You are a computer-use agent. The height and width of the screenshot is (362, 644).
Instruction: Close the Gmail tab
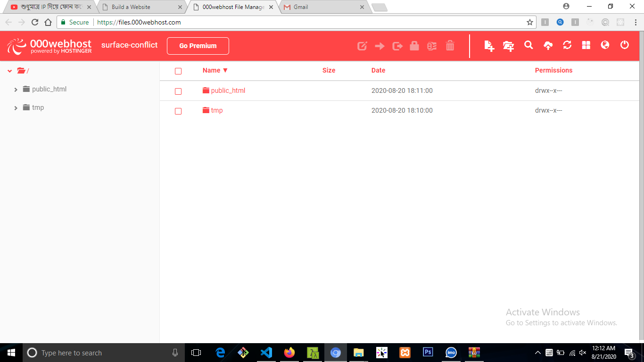coord(362,7)
